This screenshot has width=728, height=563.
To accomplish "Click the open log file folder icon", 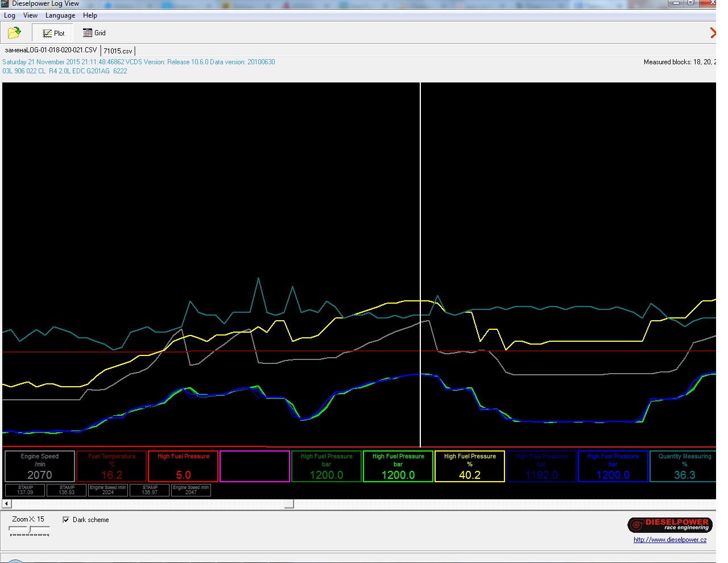I will point(14,33).
